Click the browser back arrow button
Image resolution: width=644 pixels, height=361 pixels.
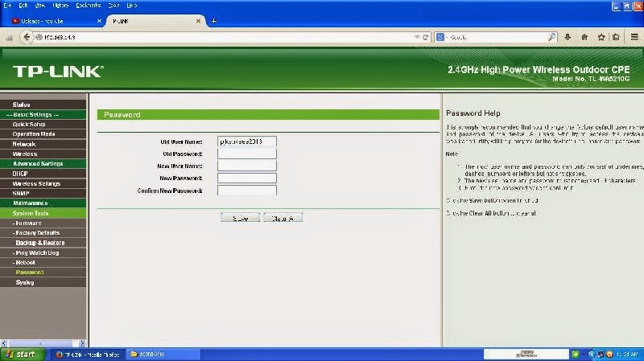click(x=27, y=37)
